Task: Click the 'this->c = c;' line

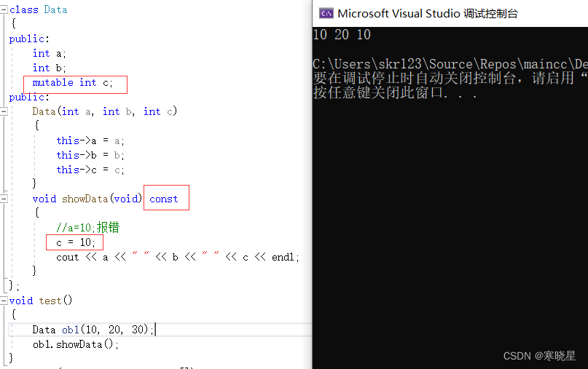Action: (x=90, y=170)
